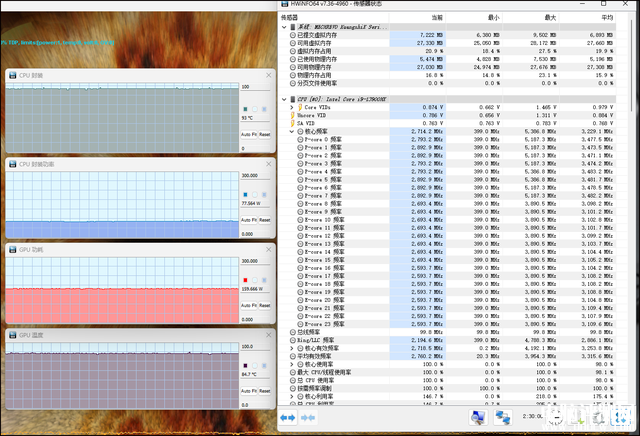Open the remote network computers icon
Viewport: 640px width, 436px height.
pyautogui.click(x=503, y=417)
